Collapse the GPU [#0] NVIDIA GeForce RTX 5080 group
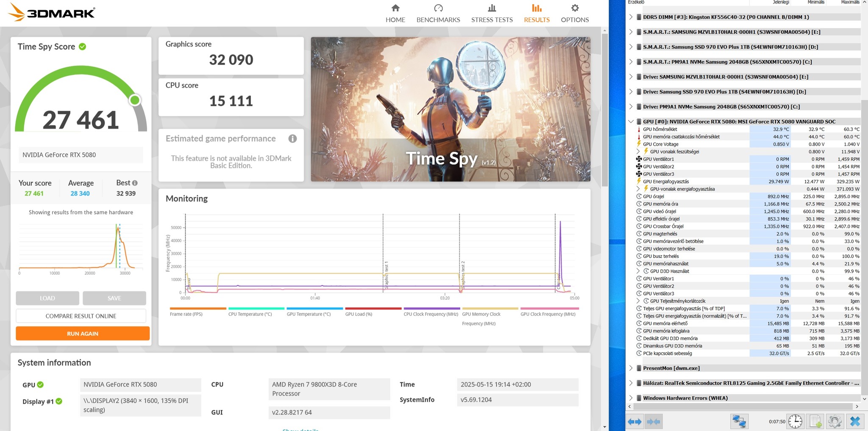 pos(631,122)
